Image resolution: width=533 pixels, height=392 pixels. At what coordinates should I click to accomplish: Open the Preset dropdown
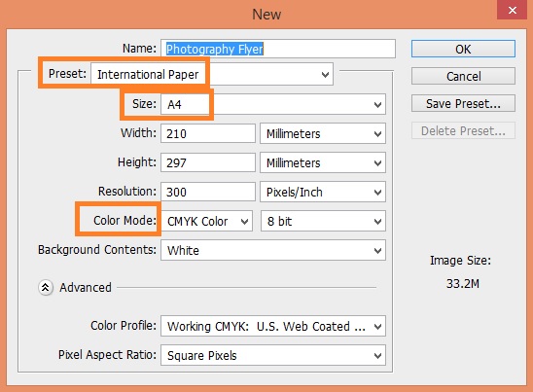(x=212, y=74)
